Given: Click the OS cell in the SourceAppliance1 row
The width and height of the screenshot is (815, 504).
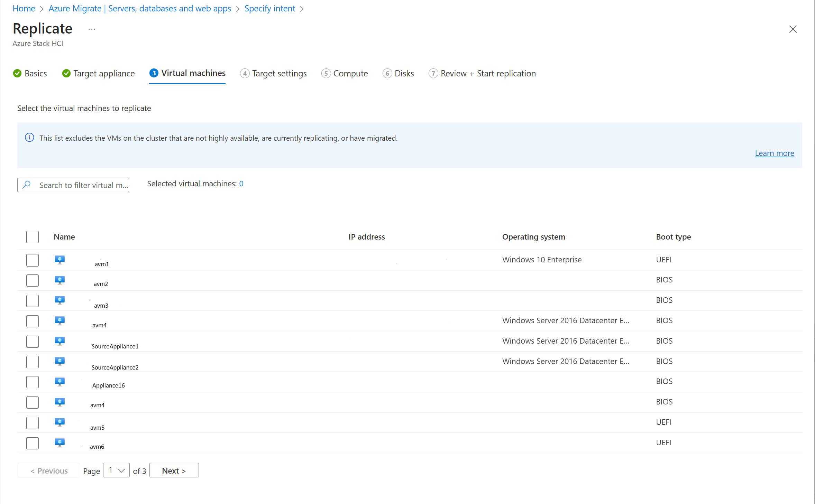Looking at the screenshot, I should click(566, 341).
